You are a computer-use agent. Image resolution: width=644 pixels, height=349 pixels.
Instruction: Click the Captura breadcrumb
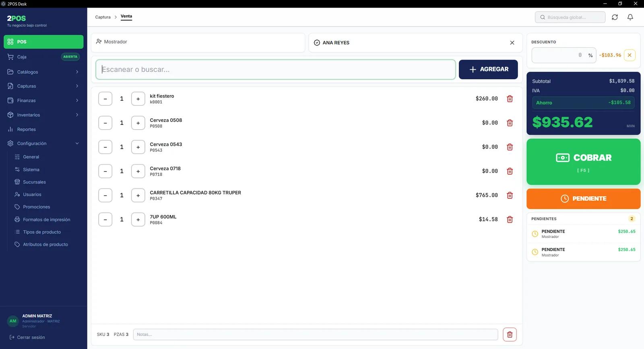103,17
